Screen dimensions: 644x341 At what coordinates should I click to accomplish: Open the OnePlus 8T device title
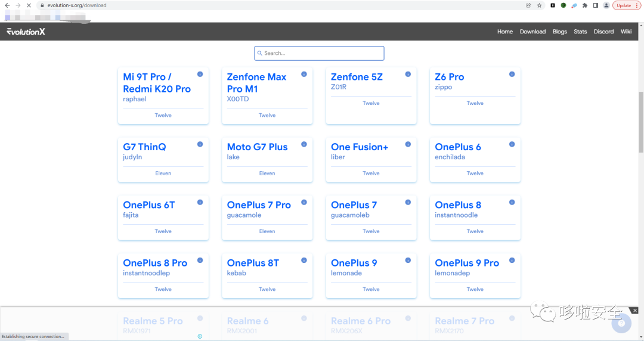pos(253,263)
